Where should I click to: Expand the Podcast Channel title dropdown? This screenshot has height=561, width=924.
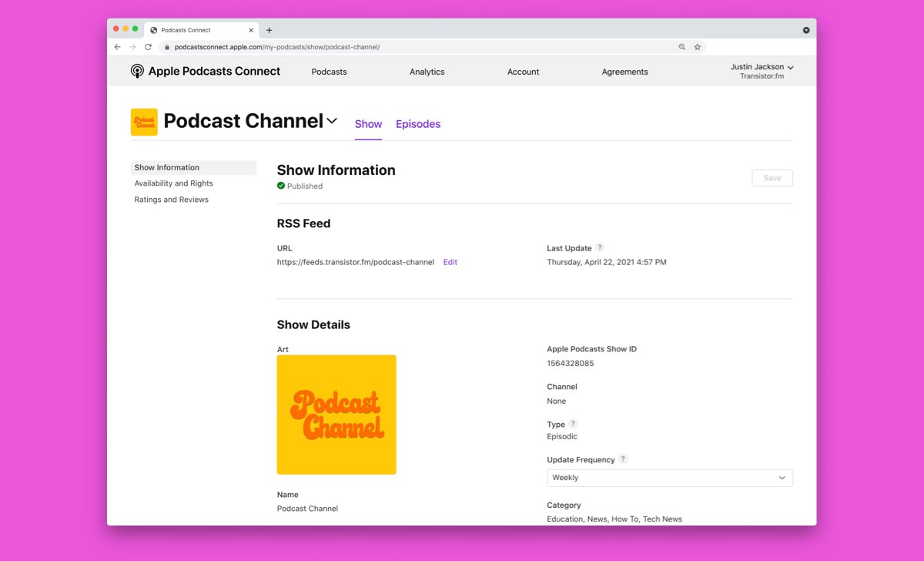[332, 121]
